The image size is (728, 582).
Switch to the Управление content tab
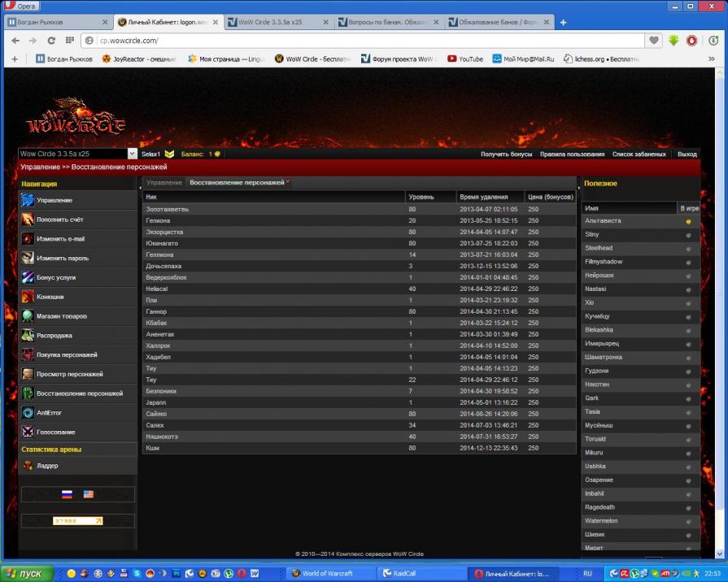coord(164,183)
